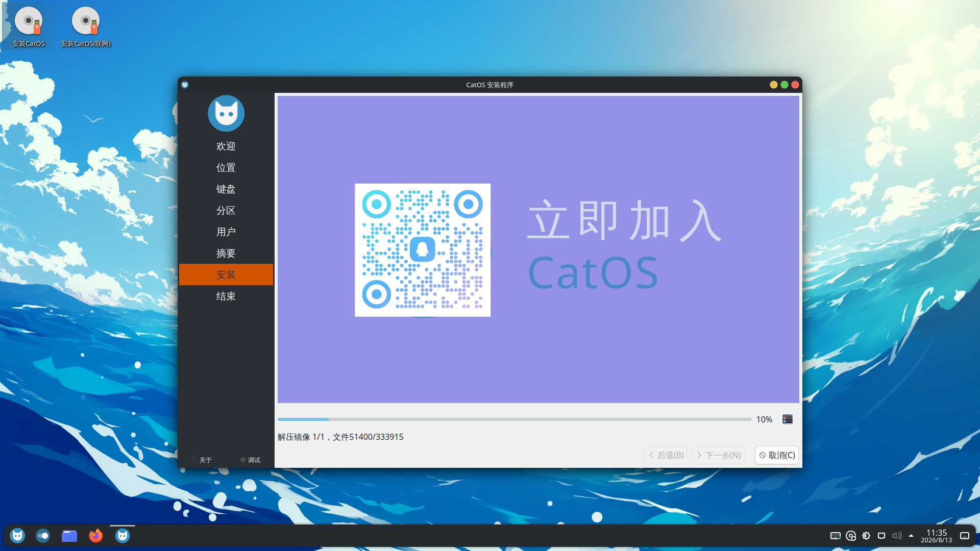Minimize the installer with yellow button

pos(774,85)
